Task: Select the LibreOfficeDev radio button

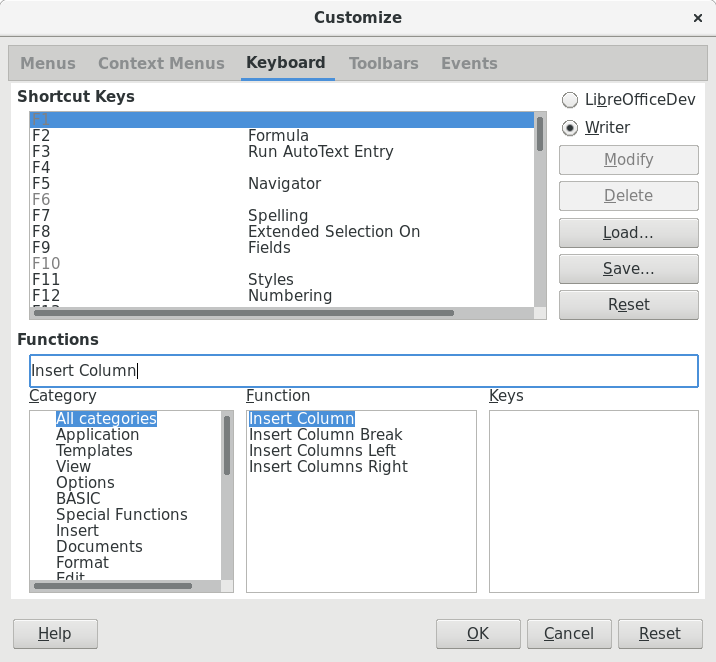Action: tap(570, 100)
